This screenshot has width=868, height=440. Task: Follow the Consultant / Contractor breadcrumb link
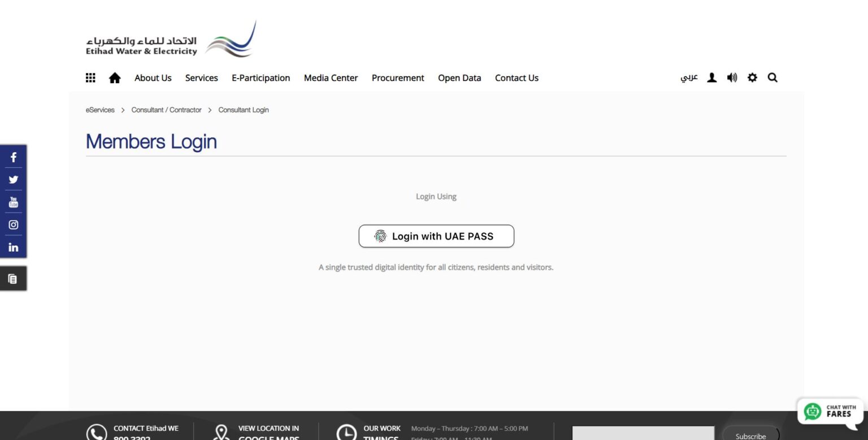pos(166,110)
